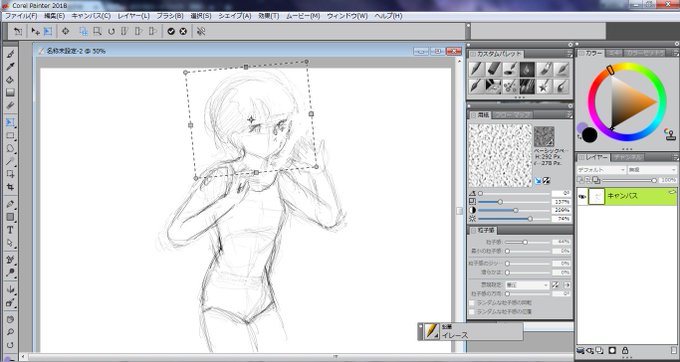Click the black main color swatch
The height and width of the screenshot is (362, 680).
589,135
